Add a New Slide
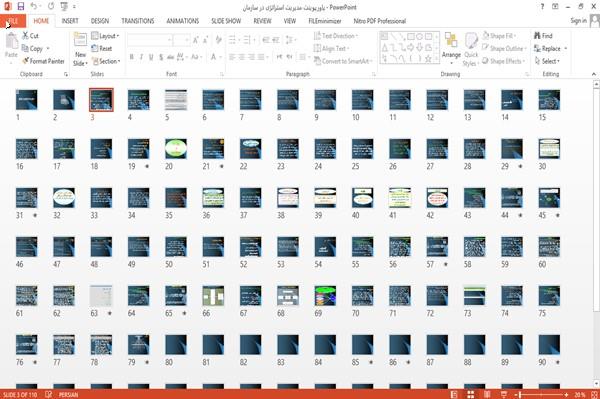 click(80, 50)
